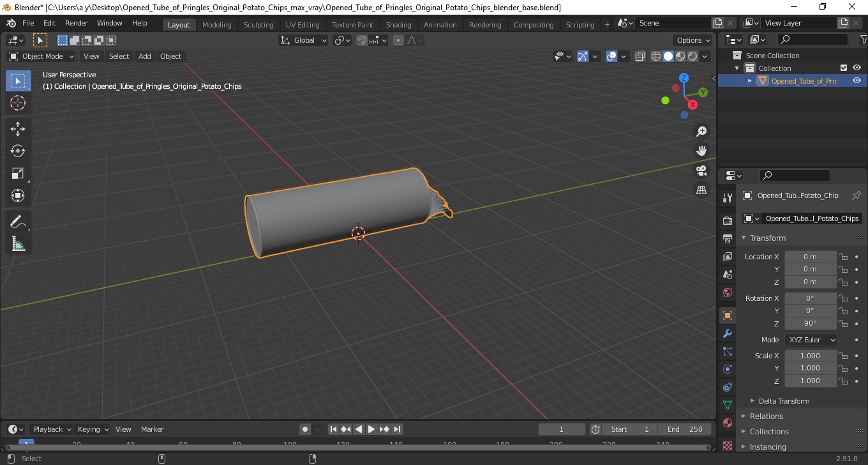Open Particles properties tab
Viewport: 868px width, 465px height.
point(727,351)
